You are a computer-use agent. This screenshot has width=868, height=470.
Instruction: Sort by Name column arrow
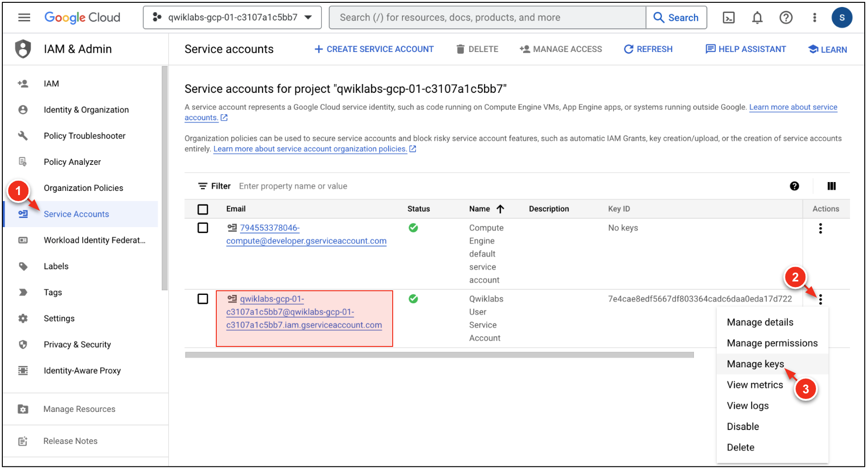(x=500, y=209)
